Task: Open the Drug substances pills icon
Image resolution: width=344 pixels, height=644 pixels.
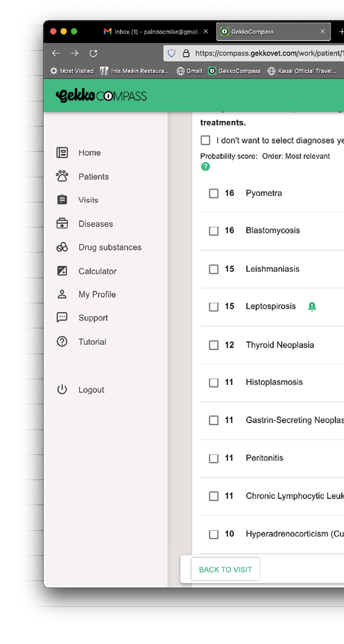Action: (x=62, y=248)
